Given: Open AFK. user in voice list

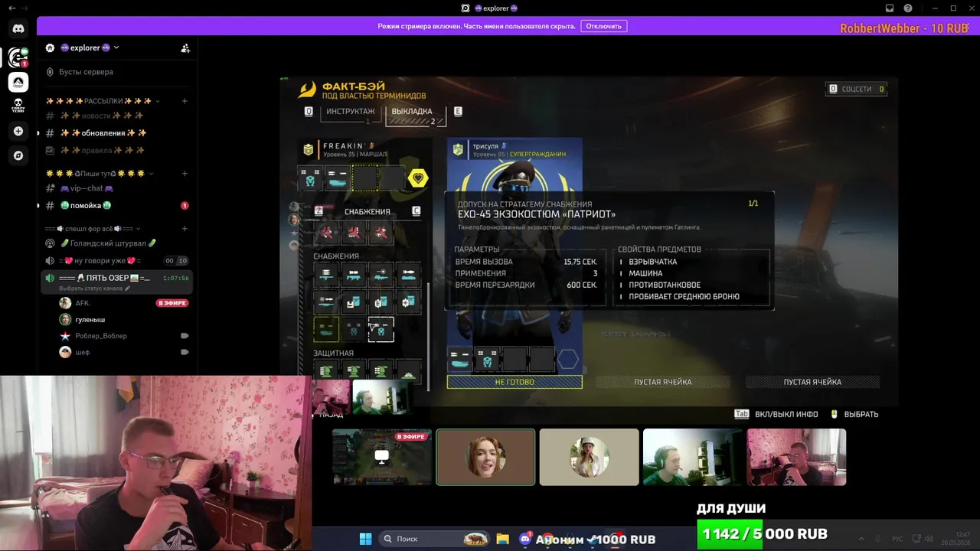Looking at the screenshot, I should 82,303.
